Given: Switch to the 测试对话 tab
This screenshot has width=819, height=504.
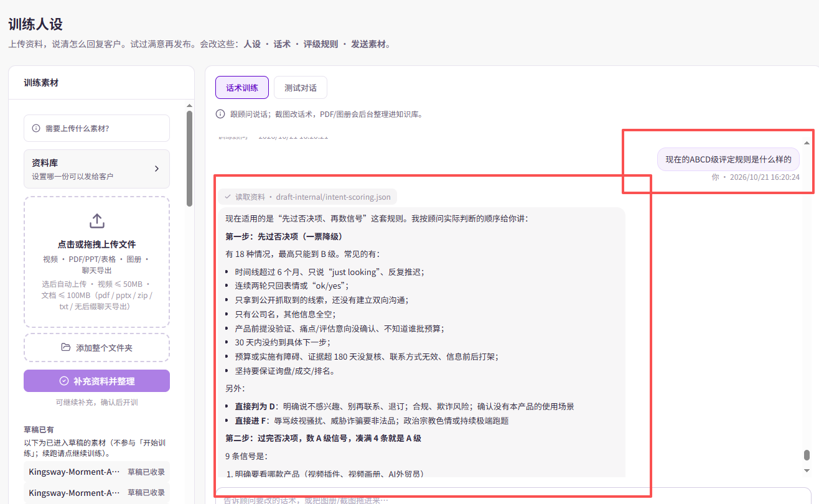Looking at the screenshot, I should pyautogui.click(x=301, y=88).
